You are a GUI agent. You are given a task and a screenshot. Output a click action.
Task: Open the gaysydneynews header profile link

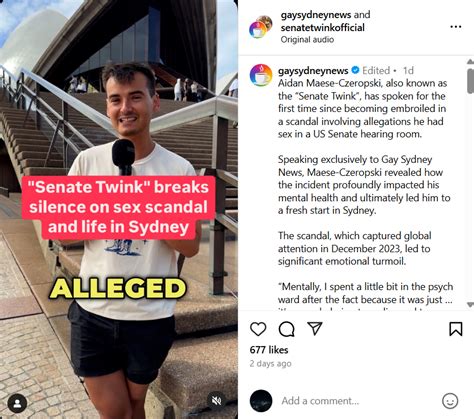[x=316, y=15]
